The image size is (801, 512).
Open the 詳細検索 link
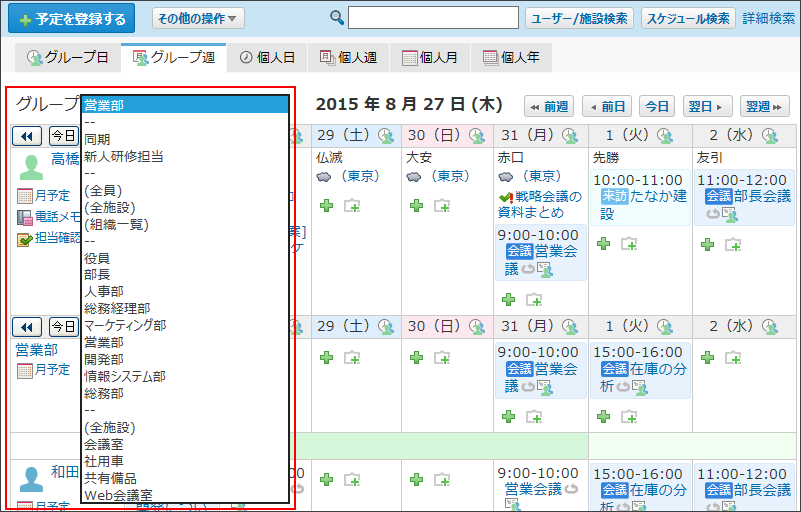coord(769,18)
